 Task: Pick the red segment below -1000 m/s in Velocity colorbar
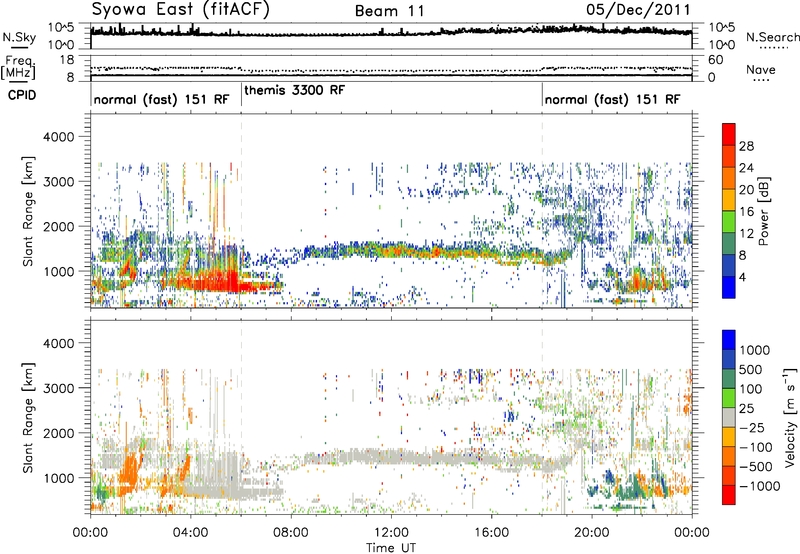(x=729, y=495)
